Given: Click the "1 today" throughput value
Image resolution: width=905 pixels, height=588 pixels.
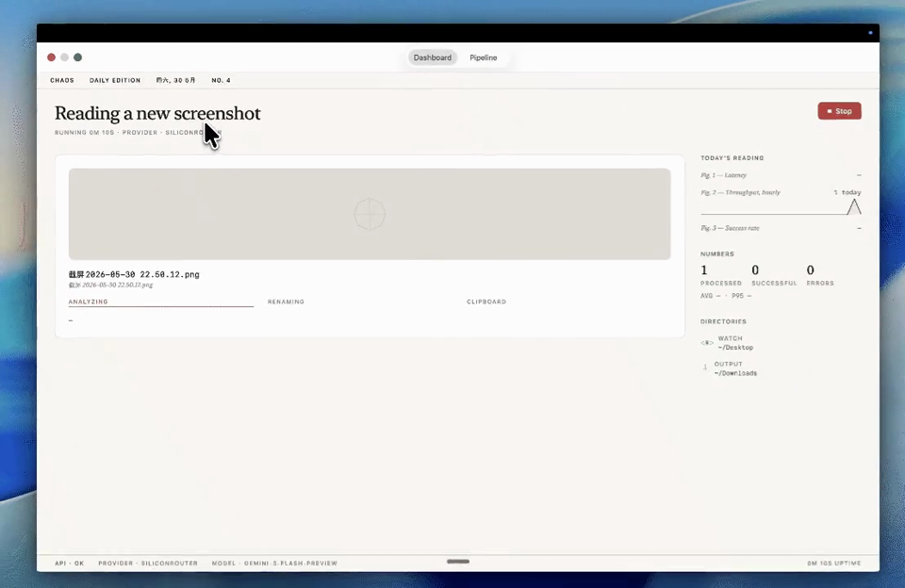Looking at the screenshot, I should tap(847, 193).
